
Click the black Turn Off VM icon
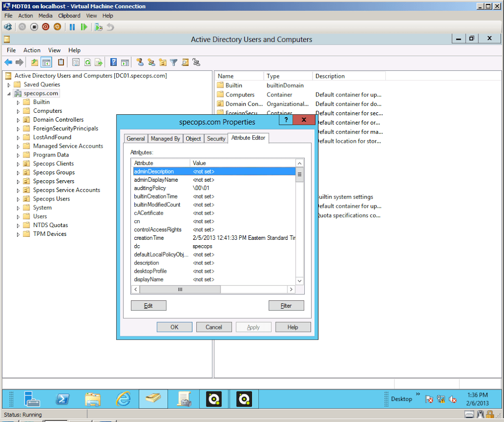[34, 27]
